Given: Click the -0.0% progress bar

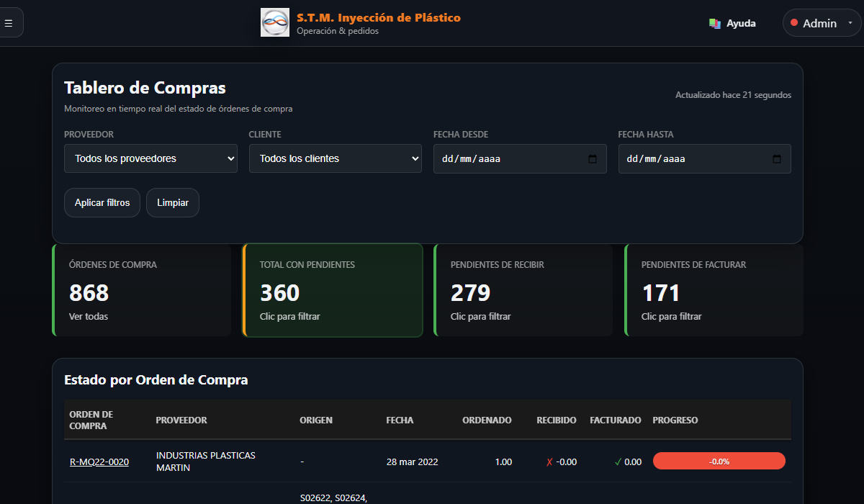Looking at the screenshot, I should pos(719,461).
